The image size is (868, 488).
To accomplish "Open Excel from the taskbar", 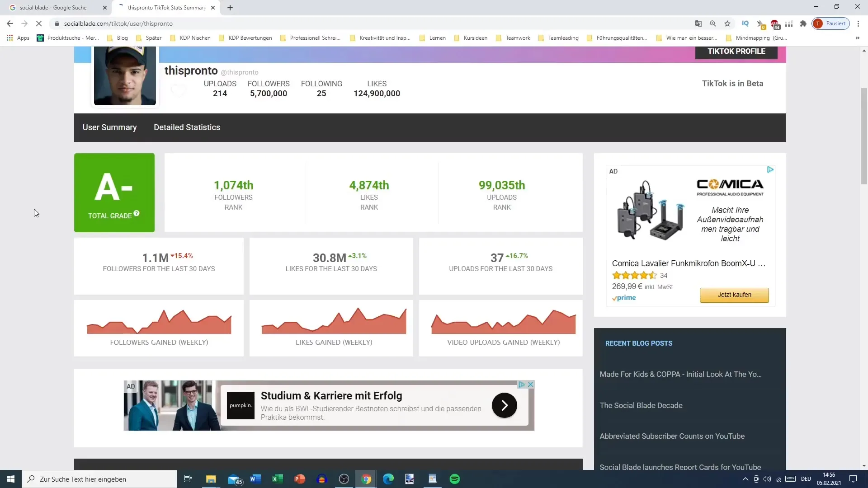I will [x=278, y=479].
